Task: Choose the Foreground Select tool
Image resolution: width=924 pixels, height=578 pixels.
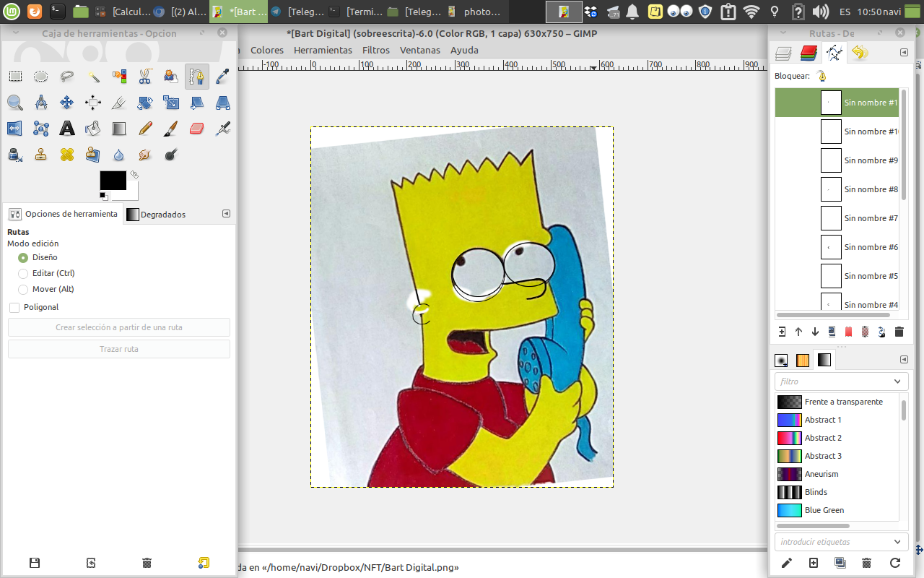Action: pos(171,77)
